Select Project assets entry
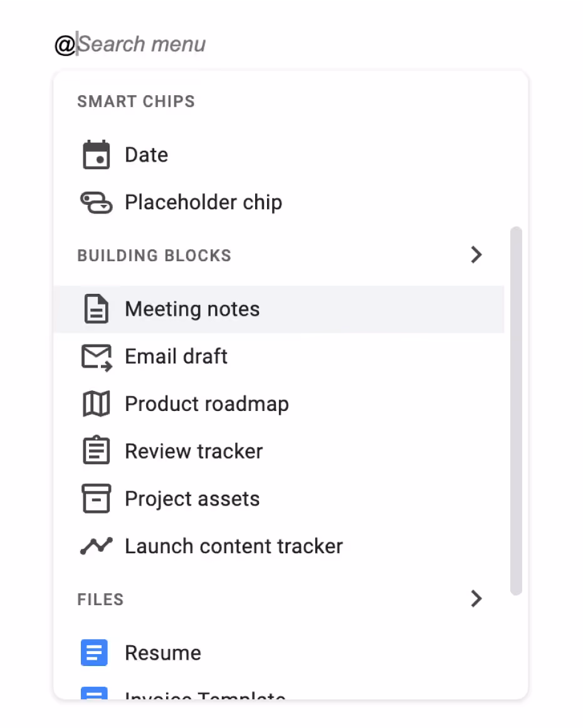The image size is (583, 728). point(279,499)
